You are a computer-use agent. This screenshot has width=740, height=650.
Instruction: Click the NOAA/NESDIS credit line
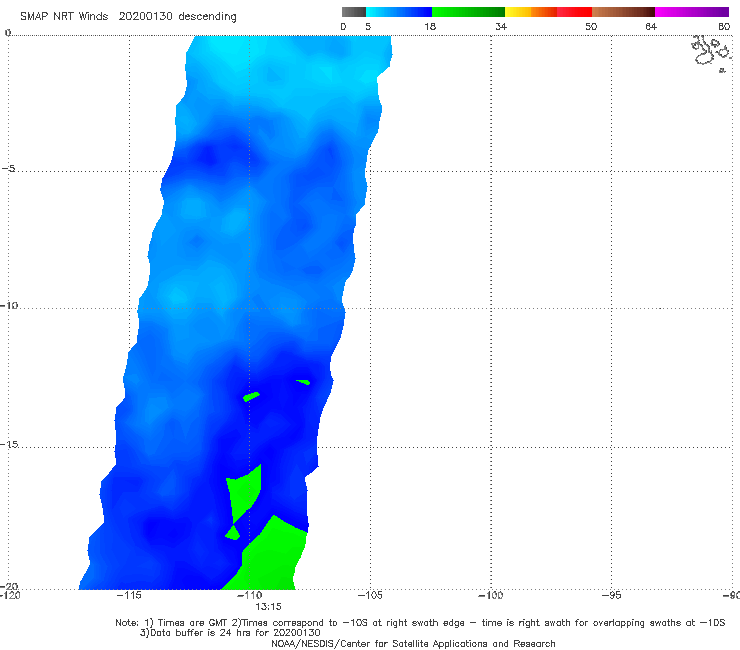click(413, 644)
